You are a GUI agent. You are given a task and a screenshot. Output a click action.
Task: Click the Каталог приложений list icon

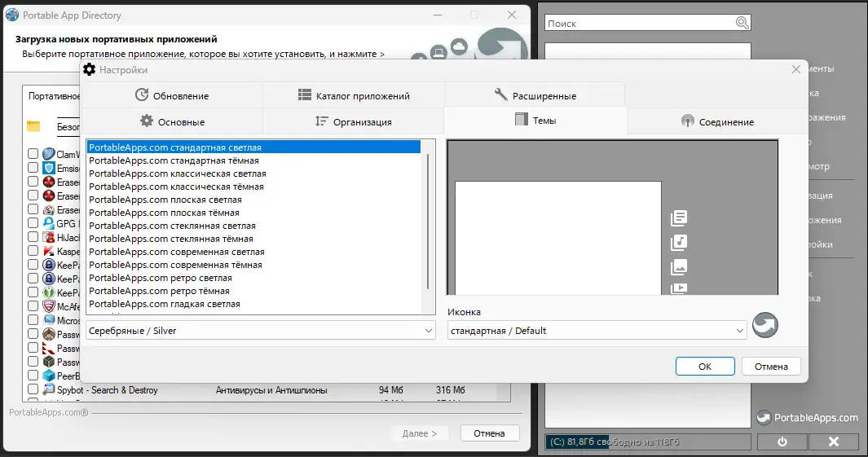point(305,94)
